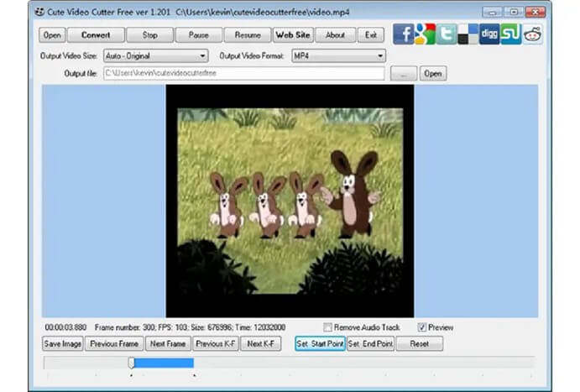This screenshot has height=392, width=580.
Task: Click the 00:00:03.880 timestamp text
Action: [65, 327]
